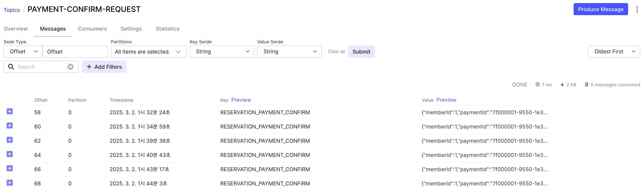Image resolution: width=644 pixels, height=192 pixels.
Task: Change the Oldest First sort order dropdown
Action: tap(614, 51)
